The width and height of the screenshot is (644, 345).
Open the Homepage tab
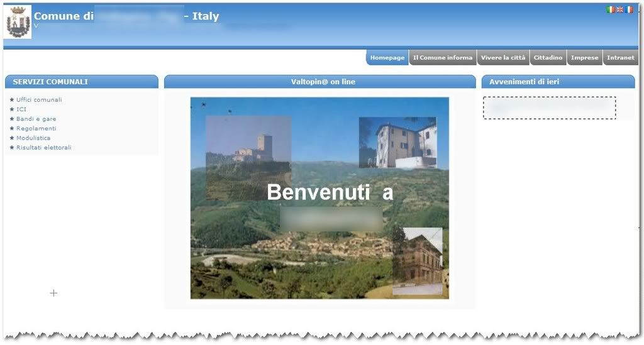tap(387, 58)
